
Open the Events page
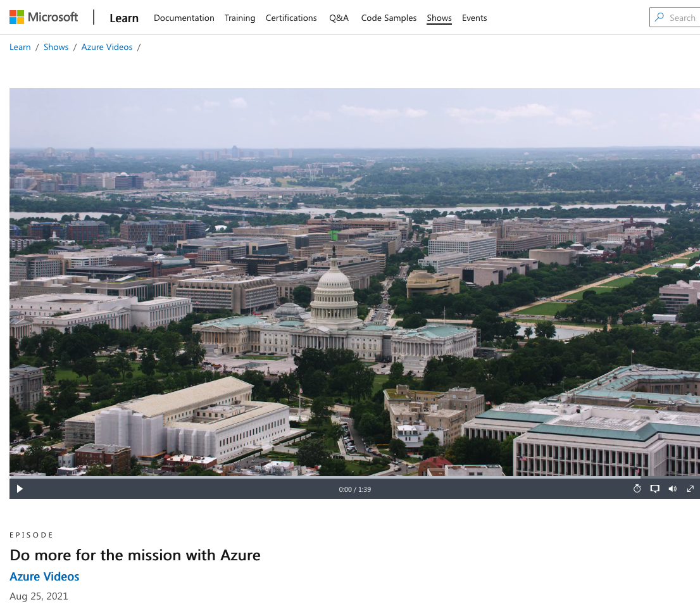[475, 18]
